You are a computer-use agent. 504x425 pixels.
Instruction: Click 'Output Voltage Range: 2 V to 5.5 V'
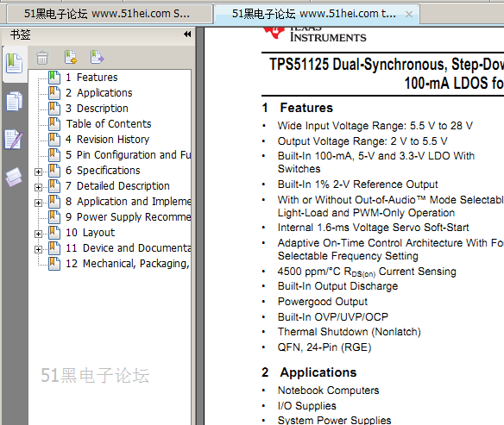362,141
